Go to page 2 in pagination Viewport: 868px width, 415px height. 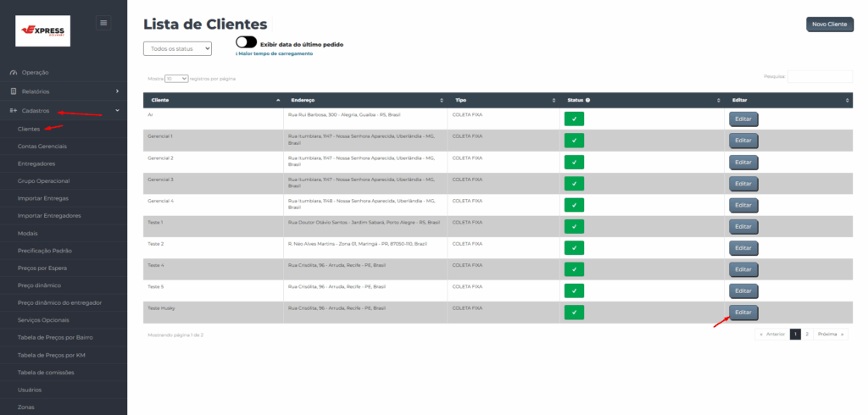[807, 335]
